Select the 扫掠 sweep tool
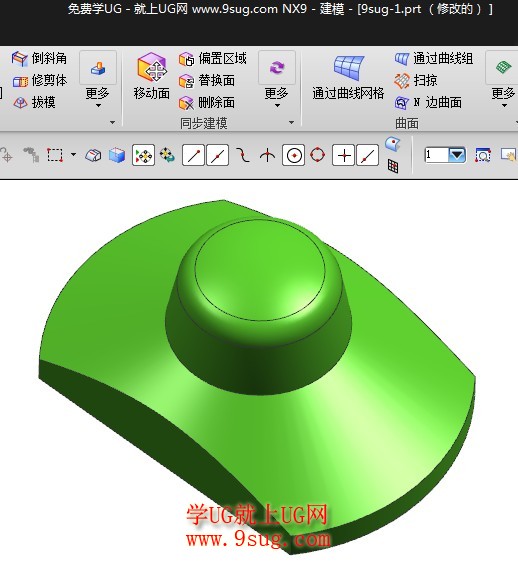 point(416,80)
